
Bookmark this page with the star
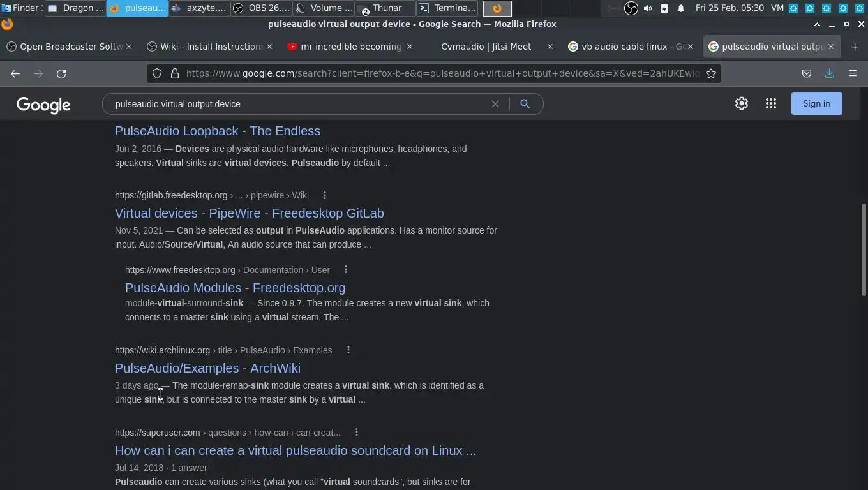click(x=711, y=73)
